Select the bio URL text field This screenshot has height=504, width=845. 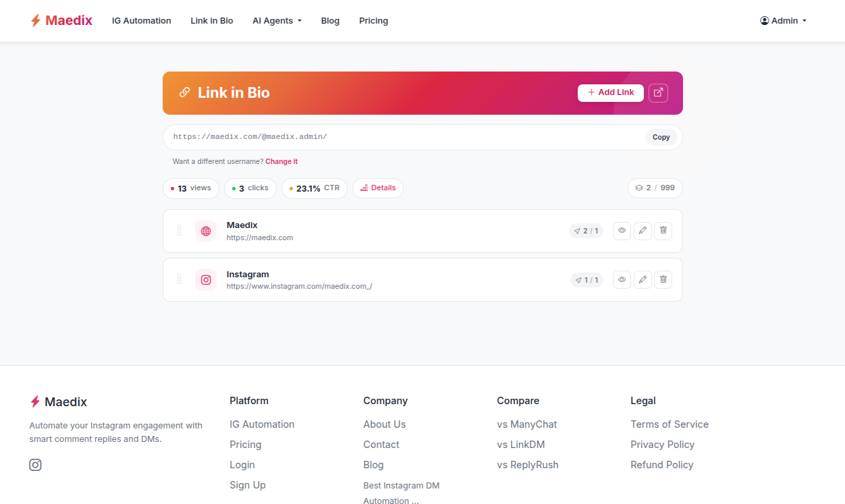pos(405,136)
